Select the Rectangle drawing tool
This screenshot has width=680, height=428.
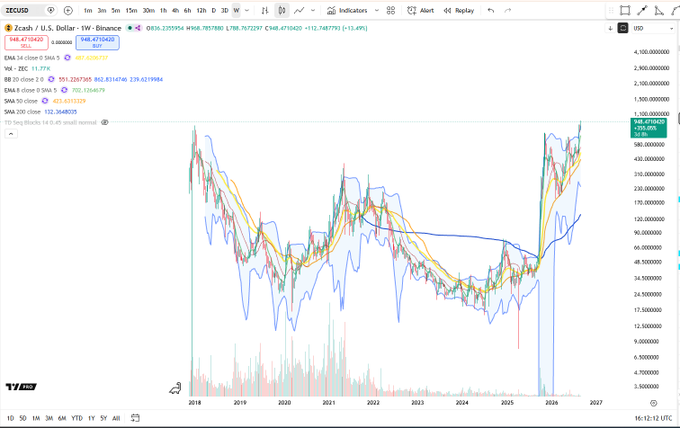tap(625, 10)
